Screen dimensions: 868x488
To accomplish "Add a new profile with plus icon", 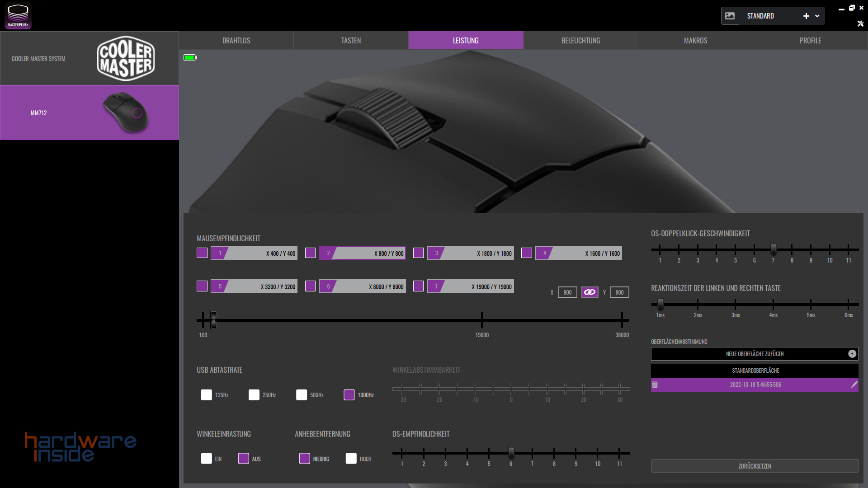I will [806, 16].
